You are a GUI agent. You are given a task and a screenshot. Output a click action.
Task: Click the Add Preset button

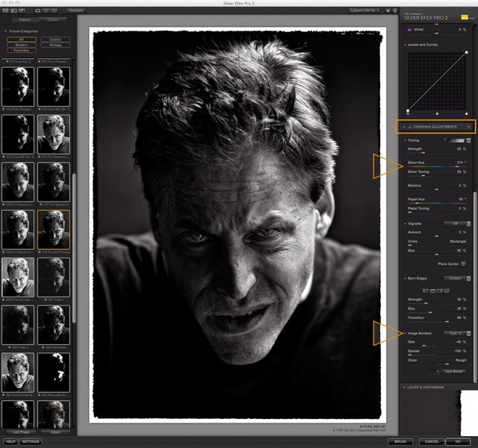[x=21, y=432]
